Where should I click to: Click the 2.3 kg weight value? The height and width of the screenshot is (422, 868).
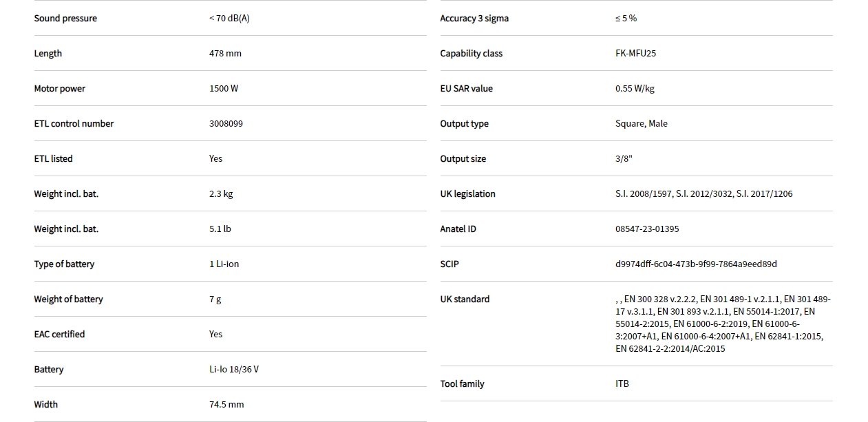coord(221,194)
